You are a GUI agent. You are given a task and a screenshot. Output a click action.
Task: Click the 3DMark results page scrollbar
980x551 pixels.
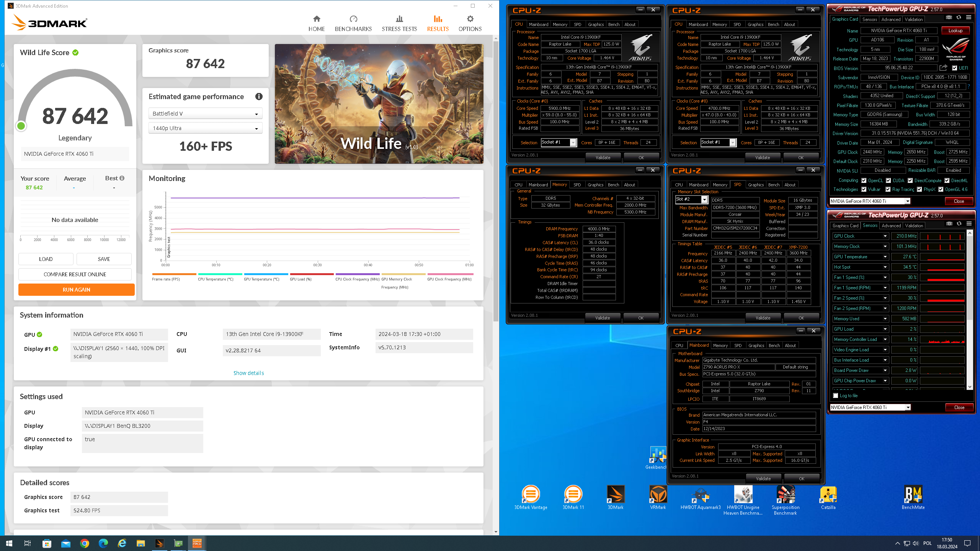coord(496,285)
